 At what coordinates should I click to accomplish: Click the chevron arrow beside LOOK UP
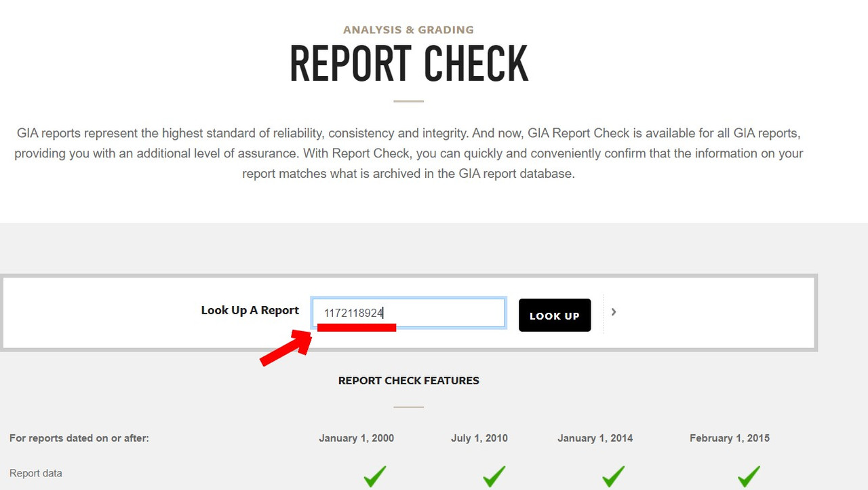click(x=614, y=312)
